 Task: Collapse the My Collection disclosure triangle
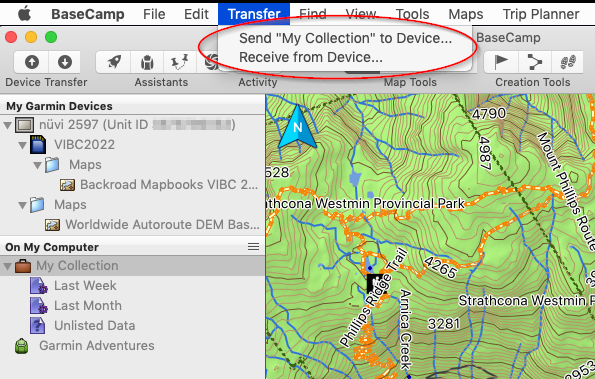[8, 266]
